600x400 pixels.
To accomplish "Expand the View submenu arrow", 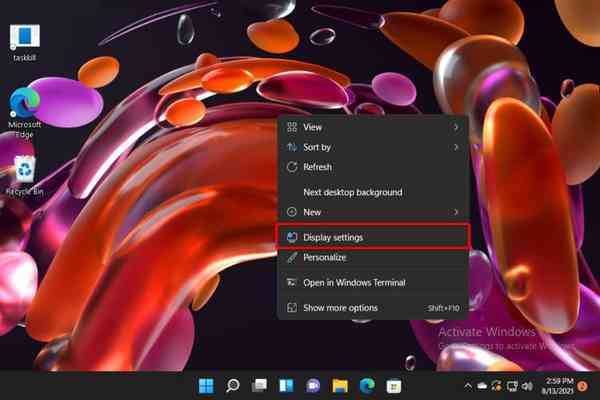I will coord(456,127).
